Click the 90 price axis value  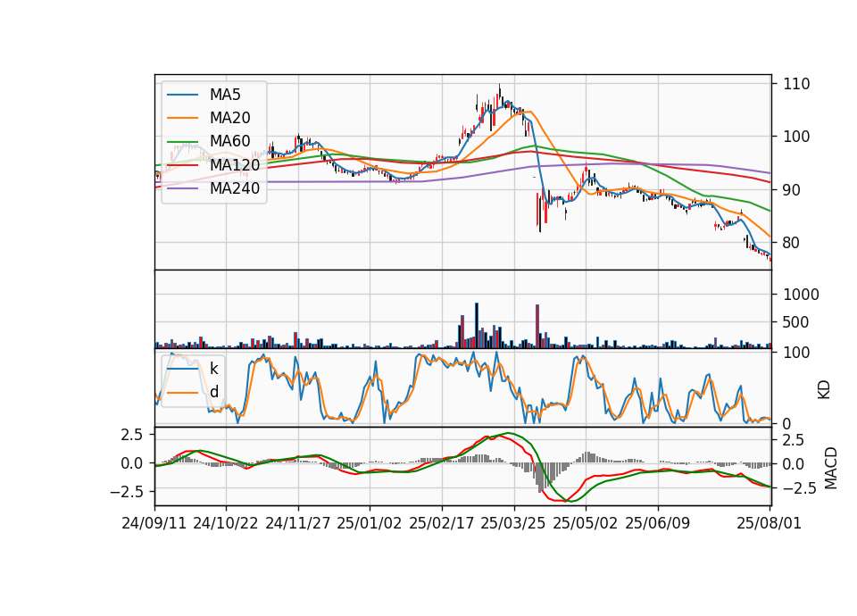coord(793,190)
